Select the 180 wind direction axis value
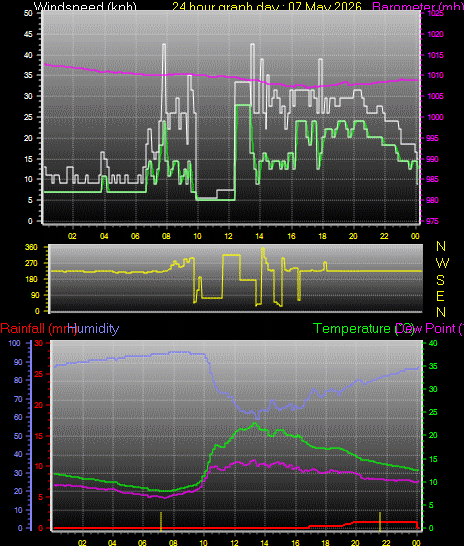 pyautogui.click(x=31, y=279)
